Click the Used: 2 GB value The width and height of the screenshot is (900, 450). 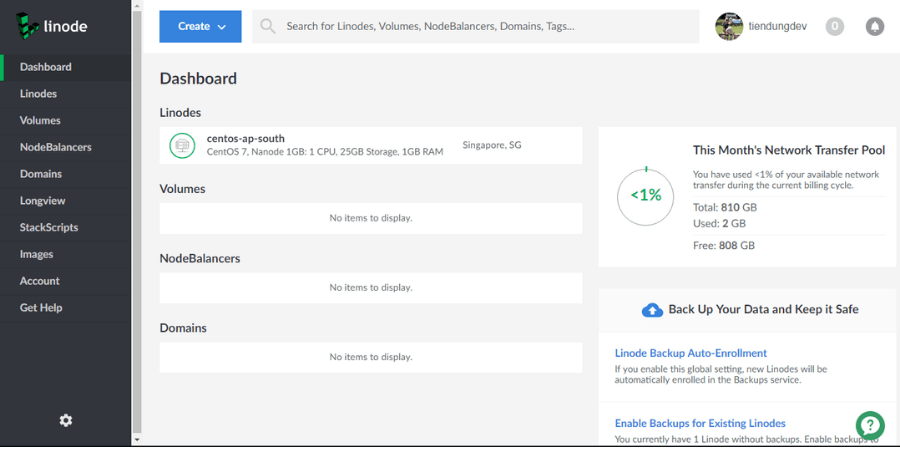click(x=719, y=223)
